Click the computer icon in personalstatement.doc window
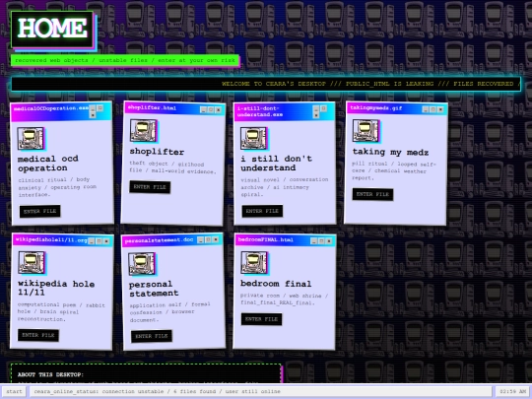This screenshot has height=399, width=532. (142, 263)
